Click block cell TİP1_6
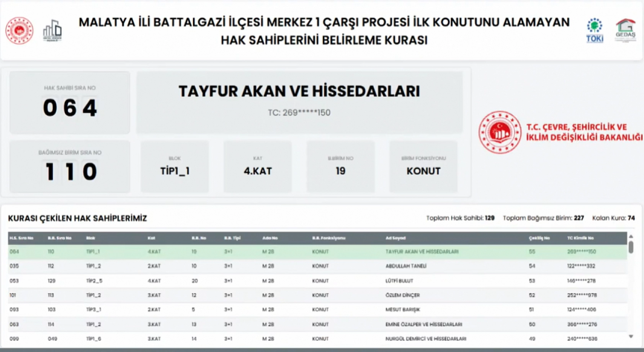 [94, 339]
